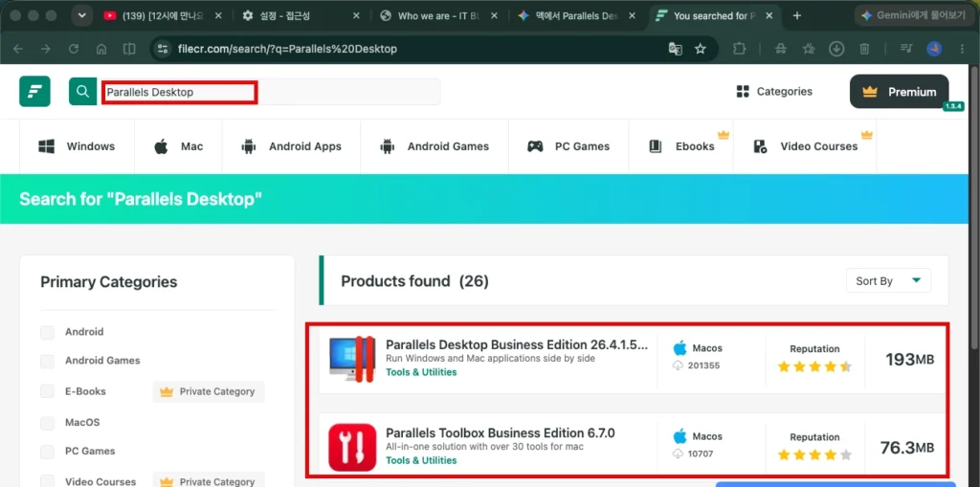Click the star rating of Parallels Desktop
This screenshot has height=487, width=980.
coord(814,366)
